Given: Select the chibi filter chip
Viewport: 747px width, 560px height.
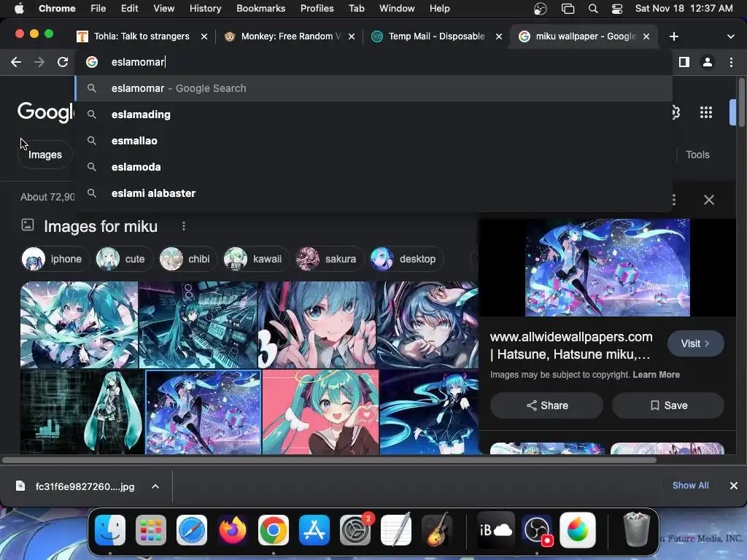Looking at the screenshot, I should pyautogui.click(x=187, y=259).
